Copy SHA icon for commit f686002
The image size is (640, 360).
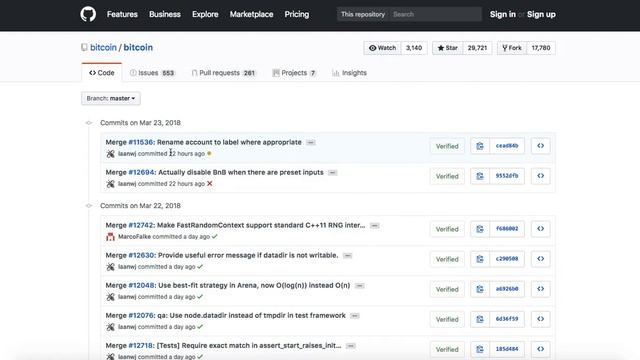click(x=480, y=229)
